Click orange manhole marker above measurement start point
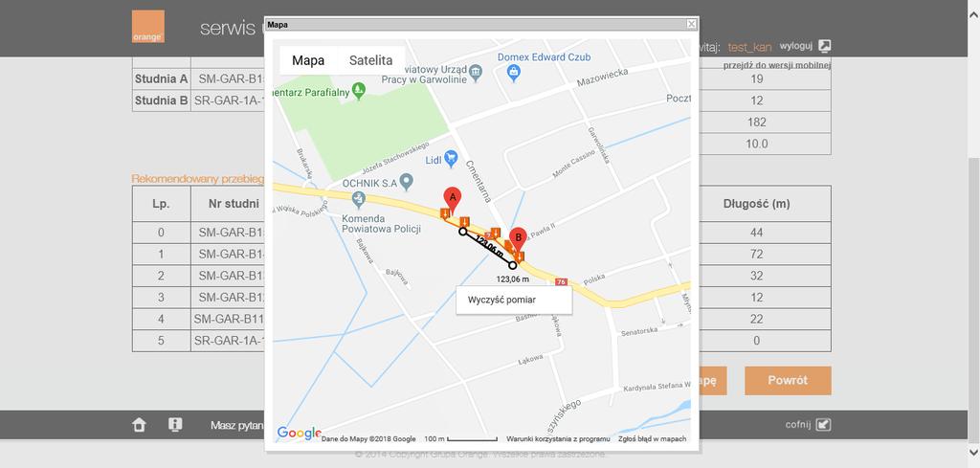This screenshot has height=468, width=980. [x=464, y=222]
